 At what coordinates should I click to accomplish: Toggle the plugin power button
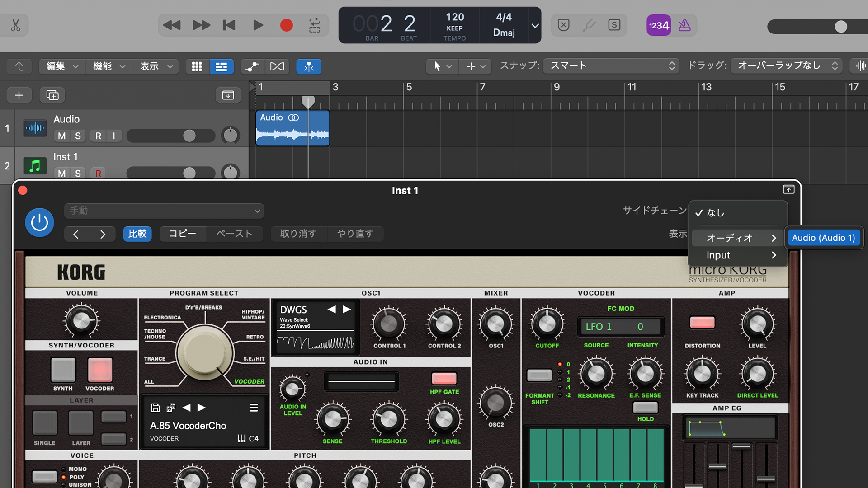(x=39, y=222)
